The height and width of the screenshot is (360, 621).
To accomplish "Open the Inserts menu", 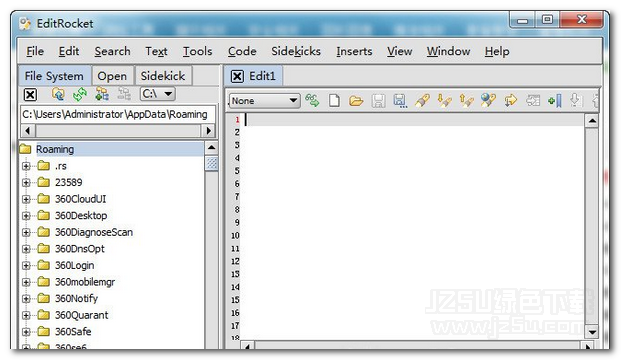I will (x=354, y=51).
